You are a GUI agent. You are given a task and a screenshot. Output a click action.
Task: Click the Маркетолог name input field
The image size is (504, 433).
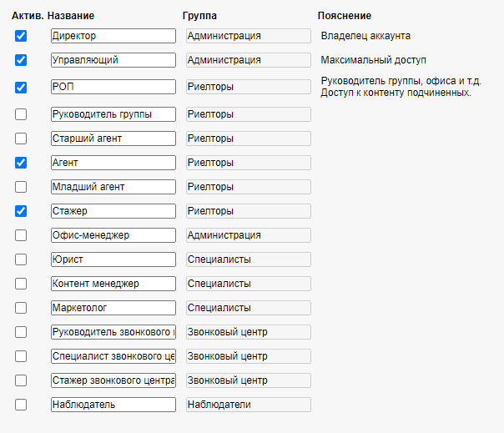(x=113, y=308)
